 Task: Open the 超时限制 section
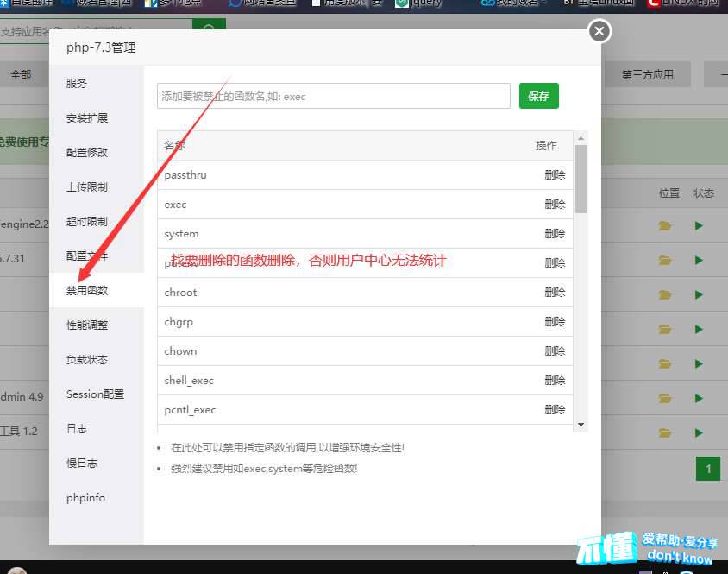(87, 221)
